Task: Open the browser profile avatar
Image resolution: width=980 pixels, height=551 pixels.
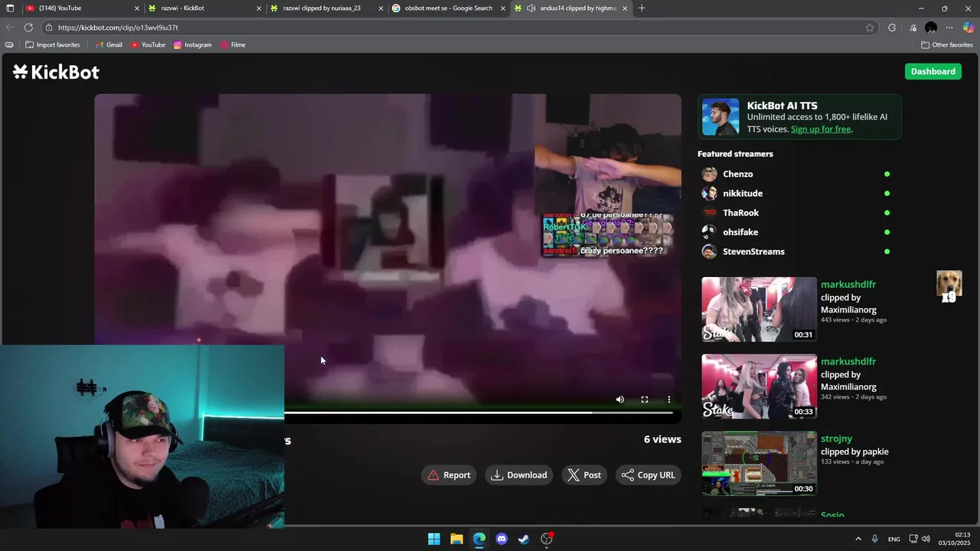Action: pyautogui.click(x=931, y=28)
